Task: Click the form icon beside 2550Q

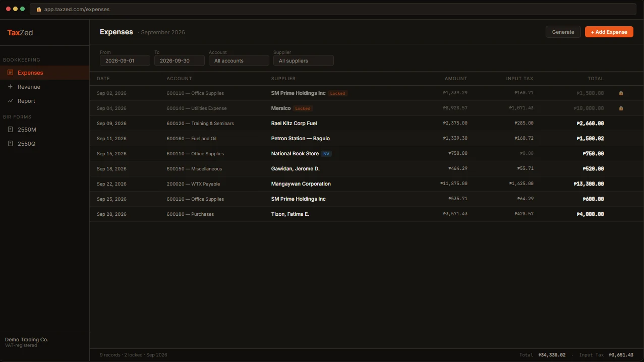Action: coord(10,144)
